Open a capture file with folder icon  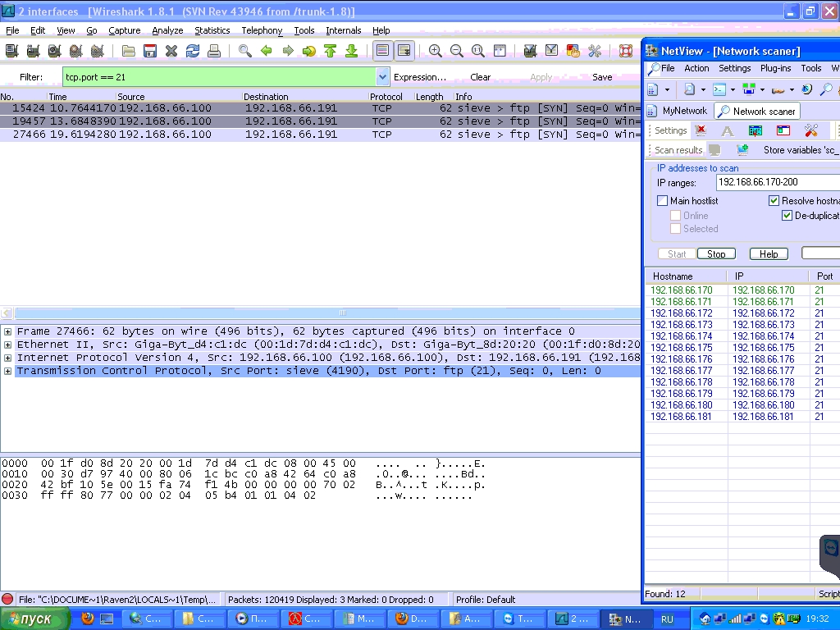coord(129,51)
